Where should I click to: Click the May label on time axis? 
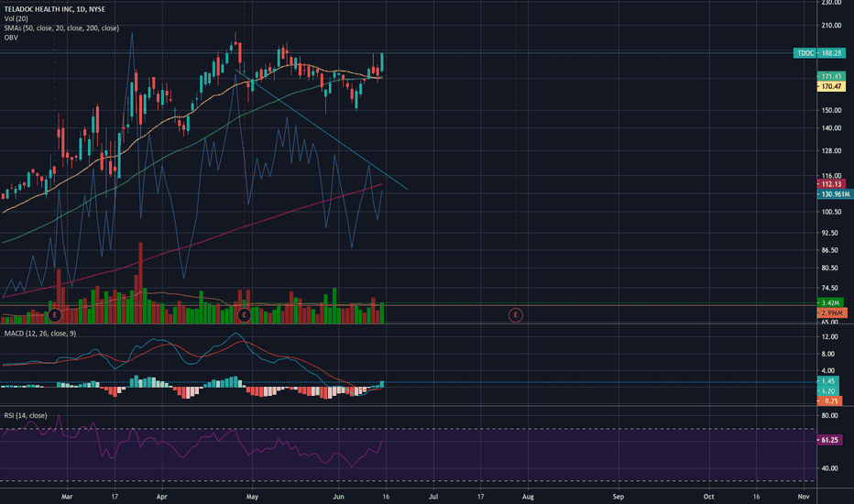[x=252, y=497]
